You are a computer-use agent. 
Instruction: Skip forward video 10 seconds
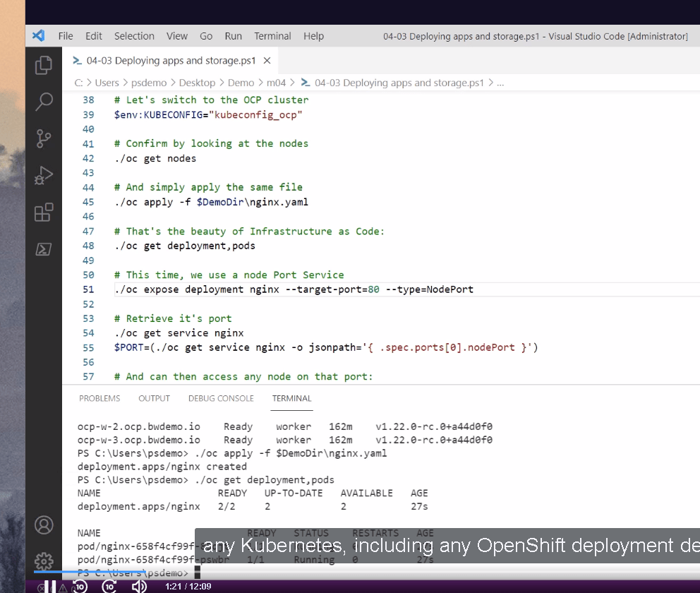pos(109,587)
